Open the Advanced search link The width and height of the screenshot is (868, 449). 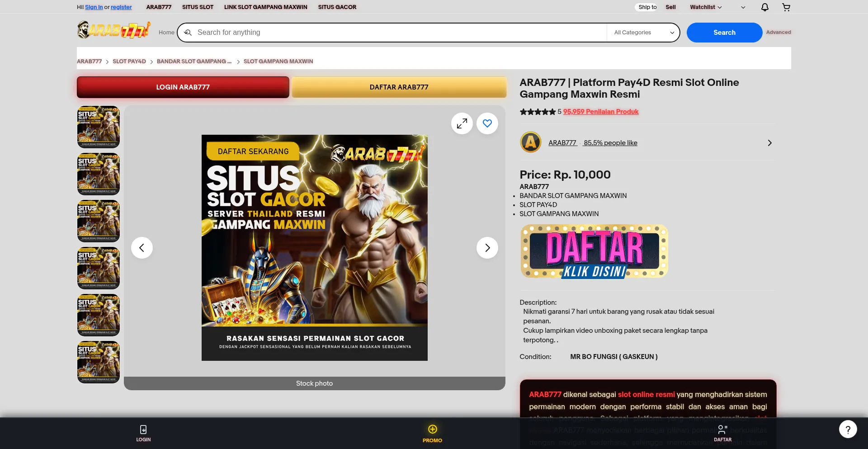pos(778,32)
